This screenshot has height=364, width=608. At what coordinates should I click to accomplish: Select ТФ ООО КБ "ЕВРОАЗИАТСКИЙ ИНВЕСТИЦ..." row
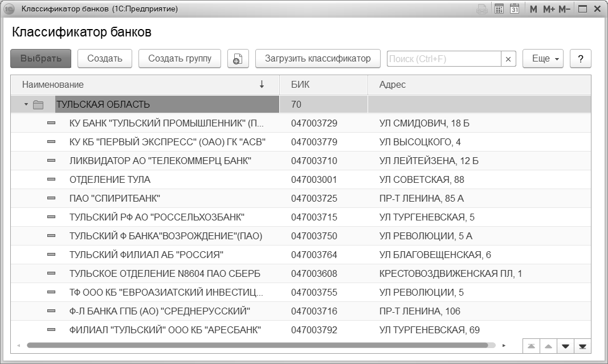point(301,292)
